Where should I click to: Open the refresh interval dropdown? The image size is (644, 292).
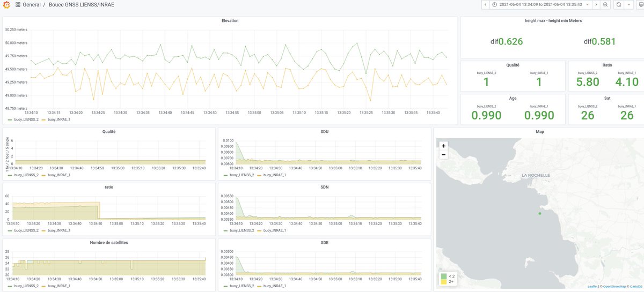[x=628, y=5]
